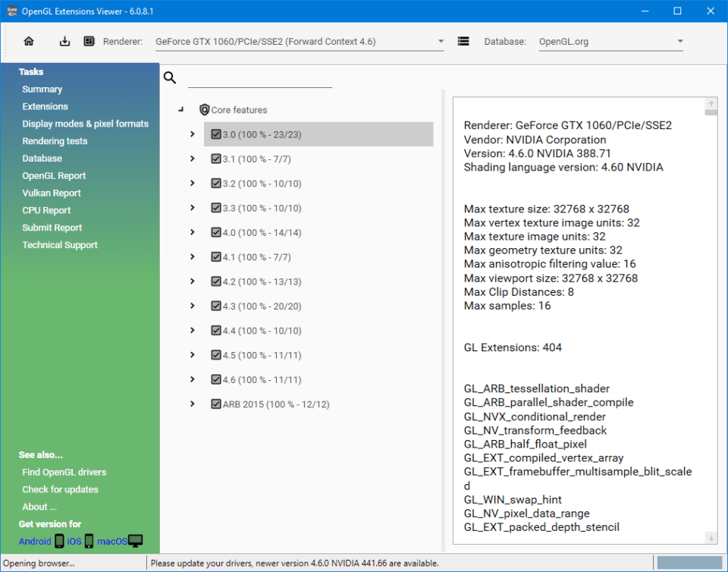728x572 pixels.
Task: Uncheck the 4.3 core features checkbox
Action: click(x=215, y=306)
